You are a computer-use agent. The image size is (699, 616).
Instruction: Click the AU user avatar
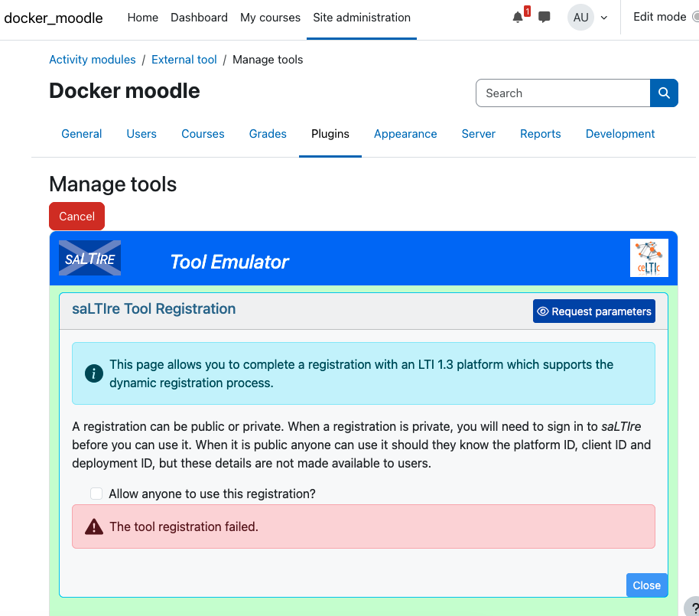click(x=580, y=18)
